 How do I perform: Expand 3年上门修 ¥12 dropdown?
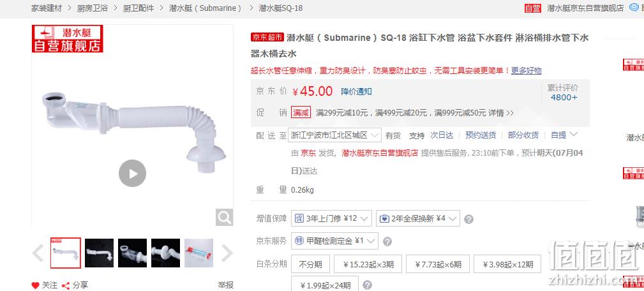pyautogui.click(x=332, y=218)
